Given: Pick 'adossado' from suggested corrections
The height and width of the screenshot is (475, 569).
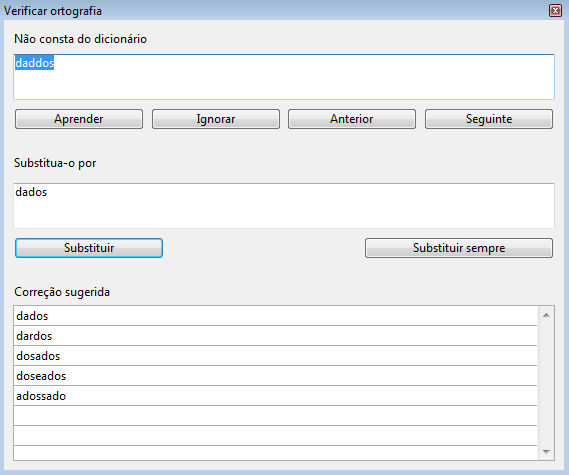Looking at the screenshot, I should [275, 396].
